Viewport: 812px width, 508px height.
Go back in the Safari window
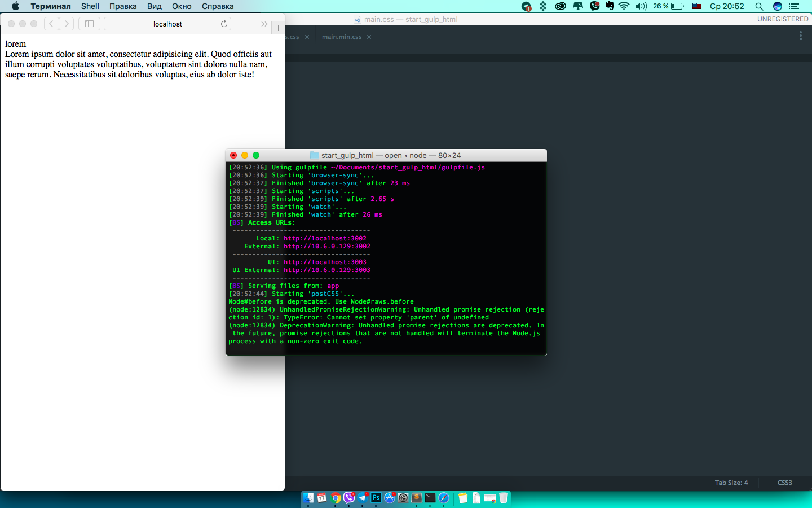coord(51,24)
